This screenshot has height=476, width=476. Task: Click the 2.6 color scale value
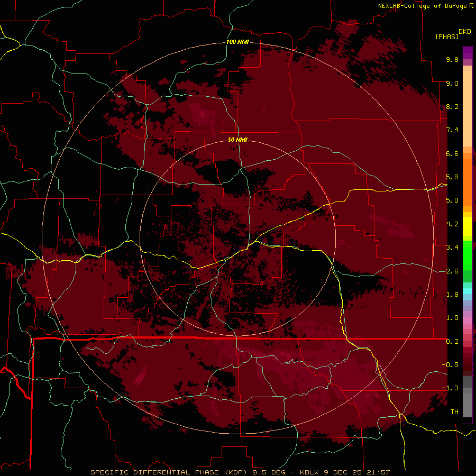tap(452, 271)
